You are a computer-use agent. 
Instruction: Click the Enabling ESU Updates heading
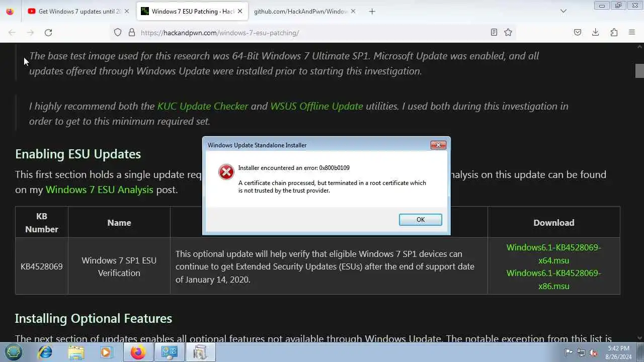point(78,154)
